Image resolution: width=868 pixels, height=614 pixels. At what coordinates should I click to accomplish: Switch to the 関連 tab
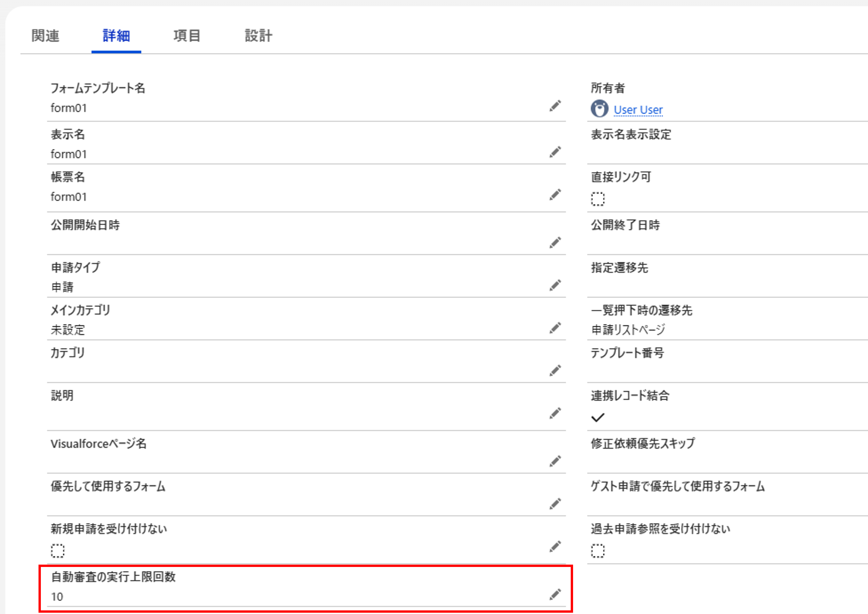tap(45, 36)
